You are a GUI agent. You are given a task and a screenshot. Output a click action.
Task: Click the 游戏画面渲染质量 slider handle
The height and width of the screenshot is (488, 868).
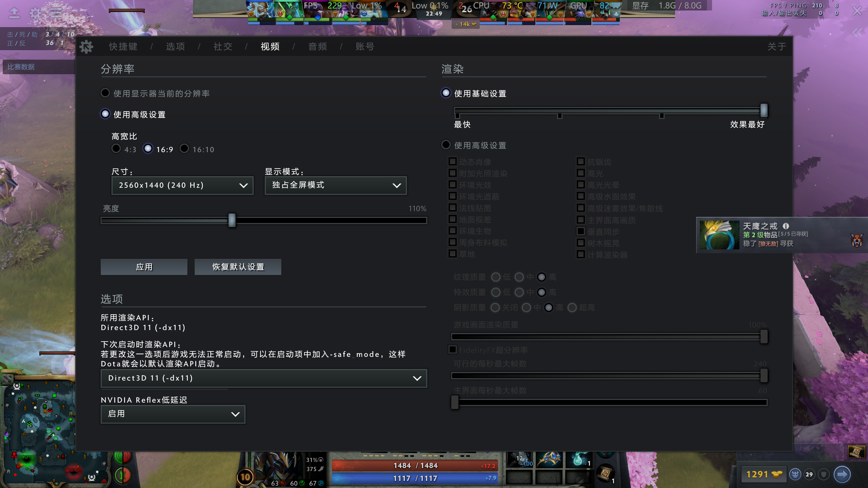click(764, 337)
